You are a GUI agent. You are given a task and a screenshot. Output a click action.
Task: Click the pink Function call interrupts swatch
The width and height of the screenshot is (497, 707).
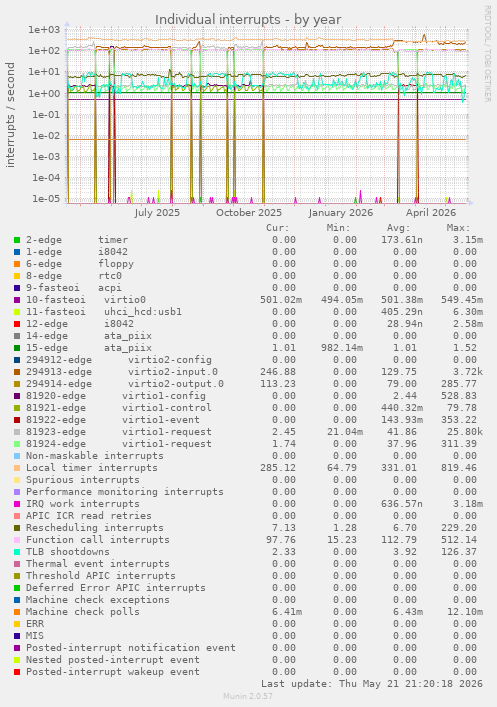pyautogui.click(x=17, y=540)
